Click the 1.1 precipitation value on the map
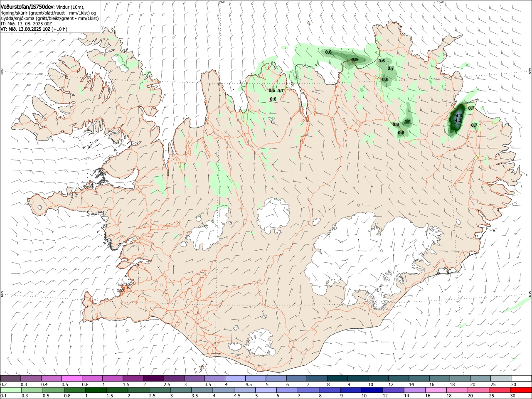This screenshot has width=532, height=399. [x=408, y=122]
